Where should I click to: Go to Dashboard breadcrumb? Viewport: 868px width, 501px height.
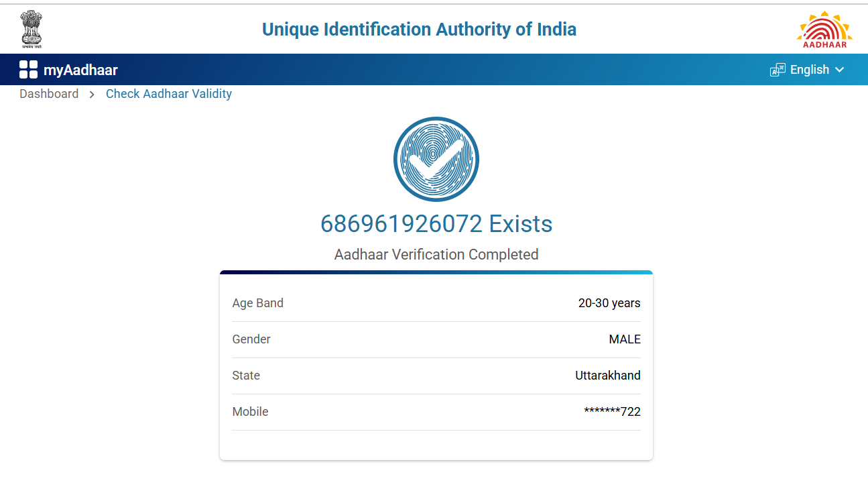(x=49, y=94)
